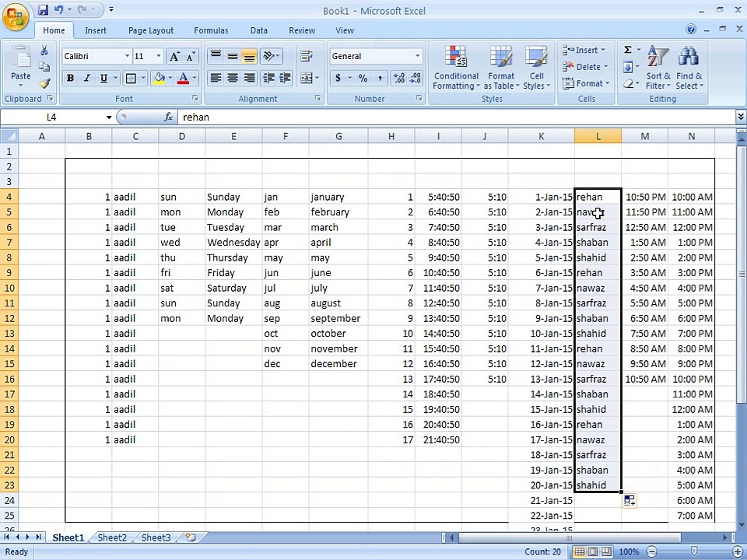Customize the Quick Access Toolbar

(x=111, y=9)
